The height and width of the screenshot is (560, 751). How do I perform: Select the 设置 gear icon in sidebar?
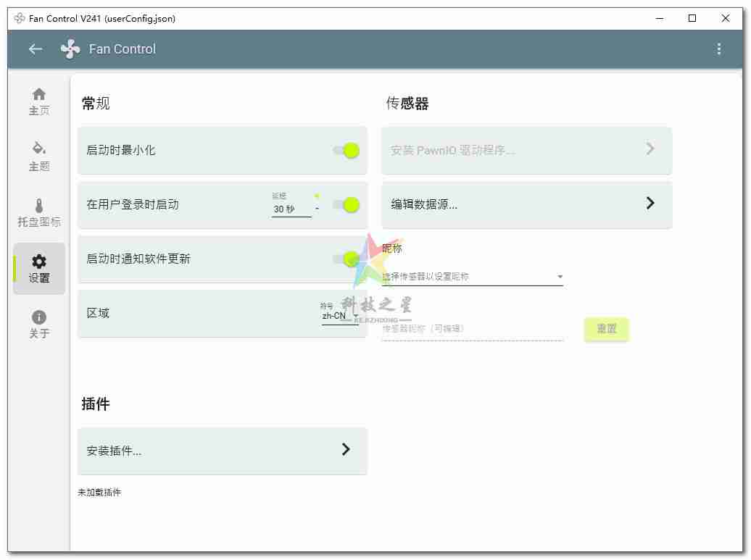pos(38,262)
